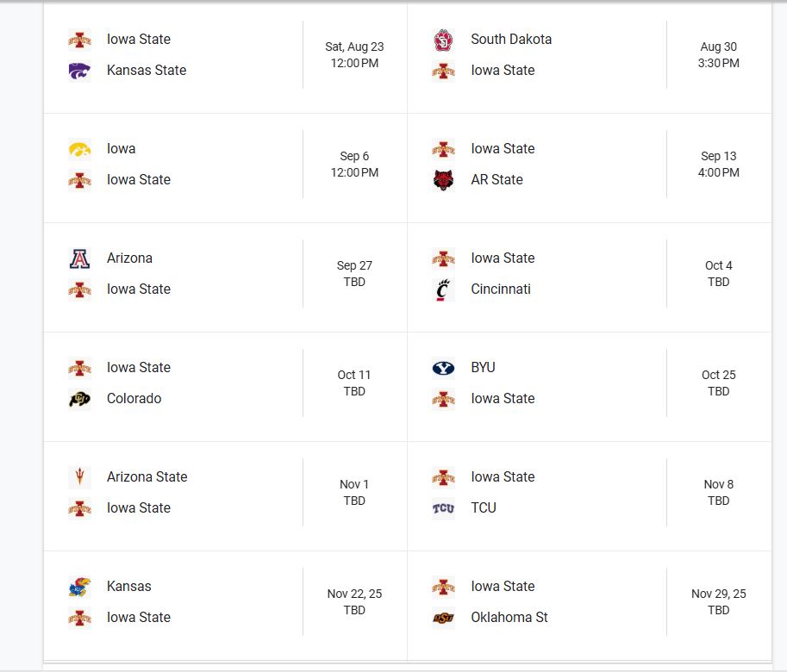Open the Cincinnati team name link
The height and width of the screenshot is (672, 787).
[501, 289]
